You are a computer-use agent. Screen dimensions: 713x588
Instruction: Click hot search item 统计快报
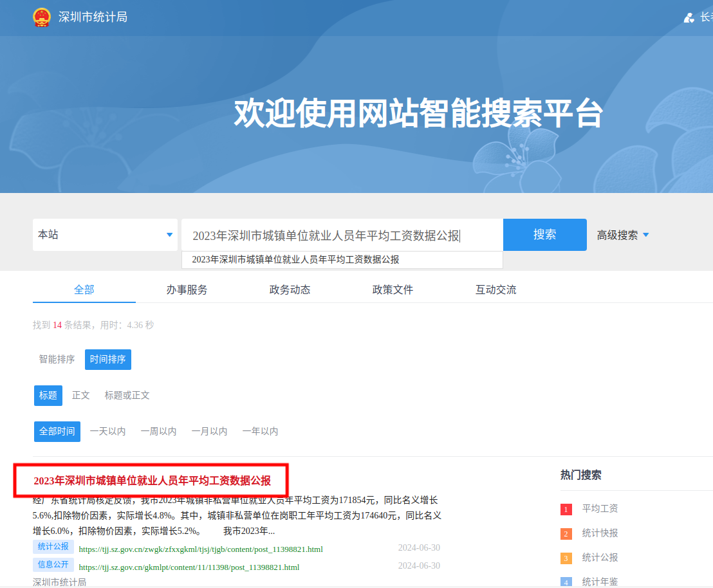[x=600, y=533]
